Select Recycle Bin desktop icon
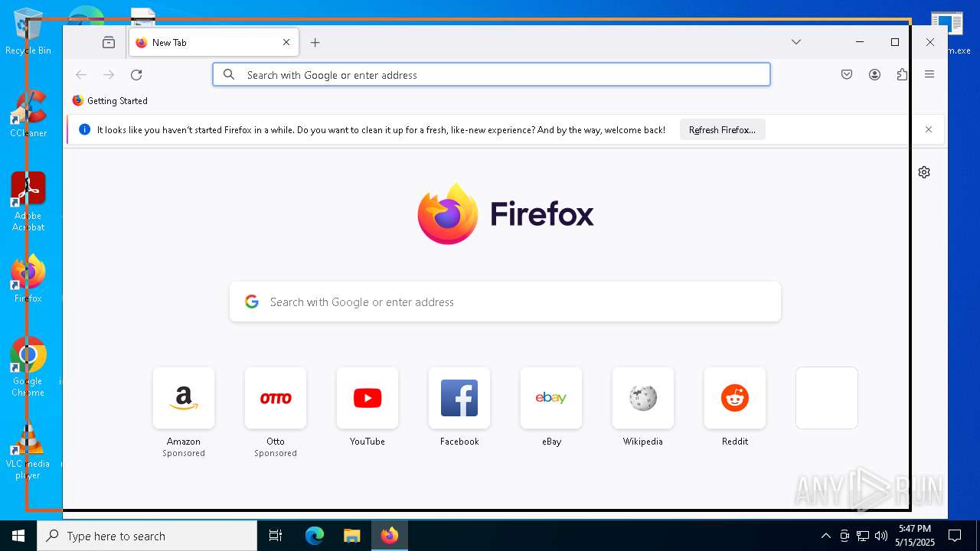Image resolution: width=980 pixels, height=551 pixels. (x=28, y=32)
